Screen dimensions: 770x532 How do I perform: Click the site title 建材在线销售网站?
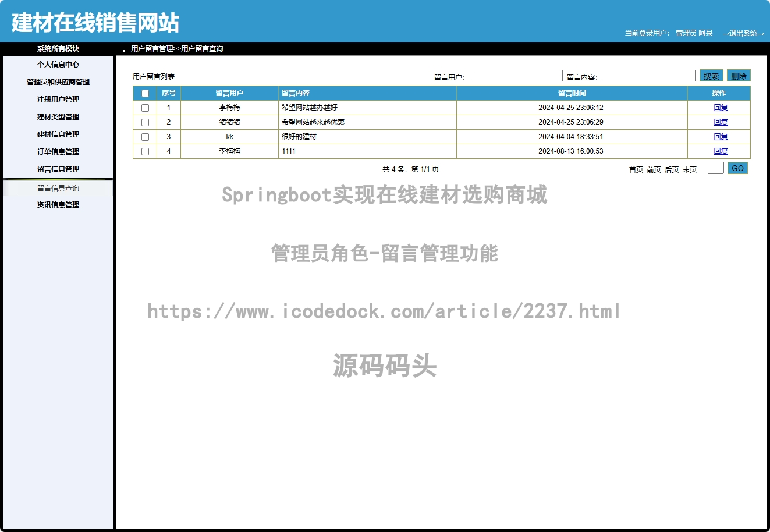[x=95, y=23]
